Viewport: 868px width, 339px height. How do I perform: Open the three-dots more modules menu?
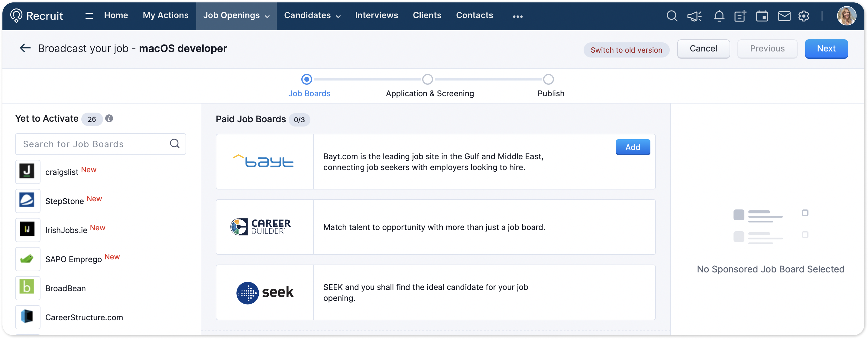[517, 16]
